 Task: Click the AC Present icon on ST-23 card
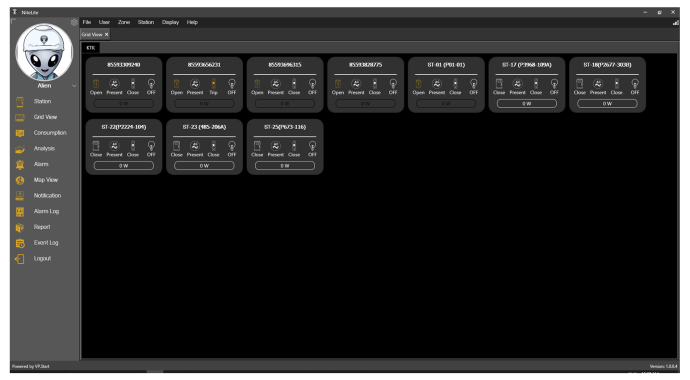(195, 146)
